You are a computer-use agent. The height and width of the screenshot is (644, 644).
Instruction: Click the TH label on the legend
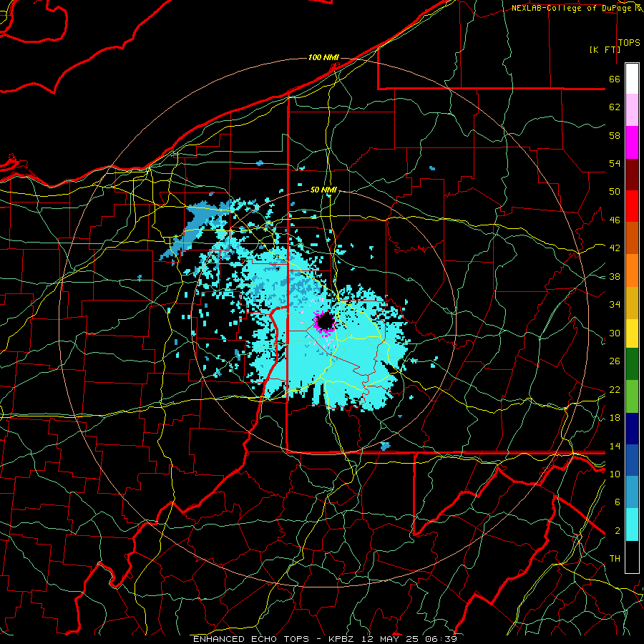pos(615,559)
